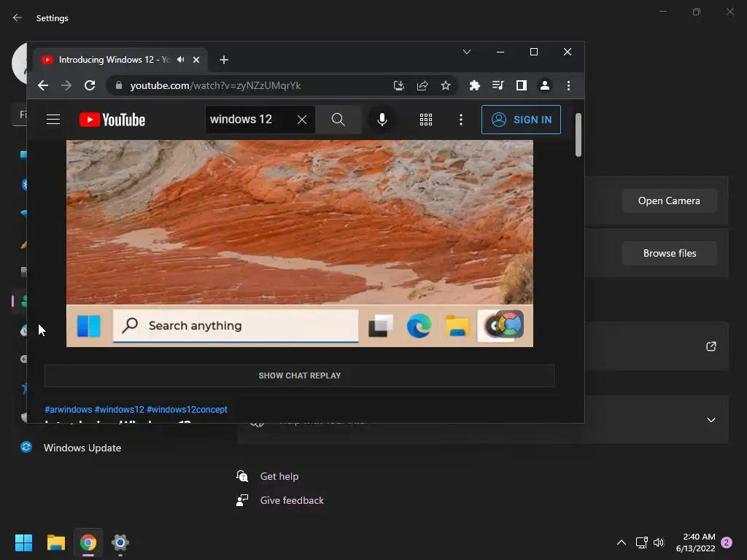Show hidden tray icons chevron
The image size is (747, 560).
click(622, 542)
